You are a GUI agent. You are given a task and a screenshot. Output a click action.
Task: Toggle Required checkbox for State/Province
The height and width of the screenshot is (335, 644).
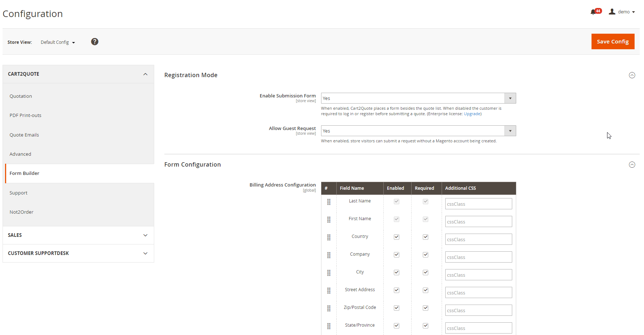click(x=425, y=326)
